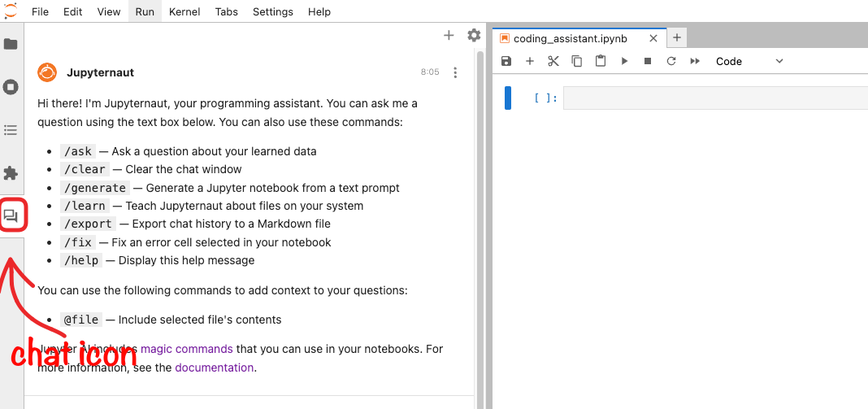Expand the Jupyternaut message options menu

pos(455,72)
